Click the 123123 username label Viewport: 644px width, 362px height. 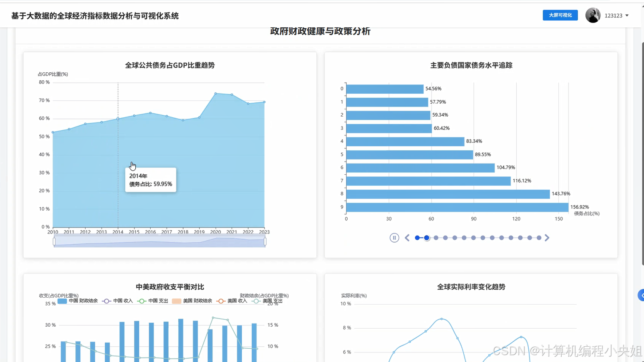613,16
